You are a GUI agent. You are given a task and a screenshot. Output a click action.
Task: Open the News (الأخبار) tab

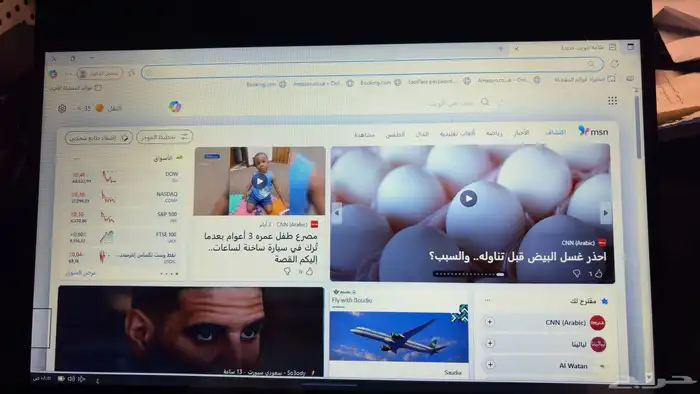point(521,133)
